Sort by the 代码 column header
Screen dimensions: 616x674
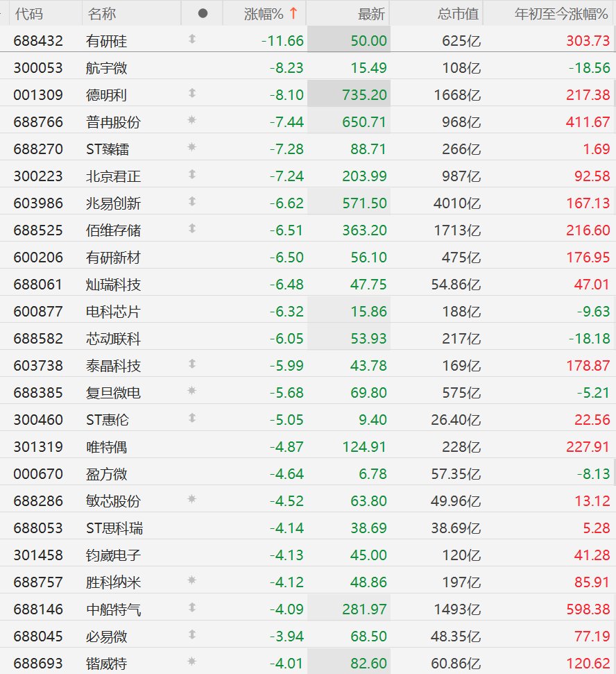[x=29, y=14]
